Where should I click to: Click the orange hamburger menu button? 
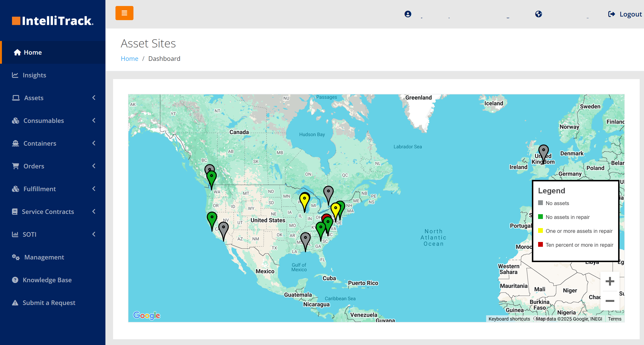124,13
